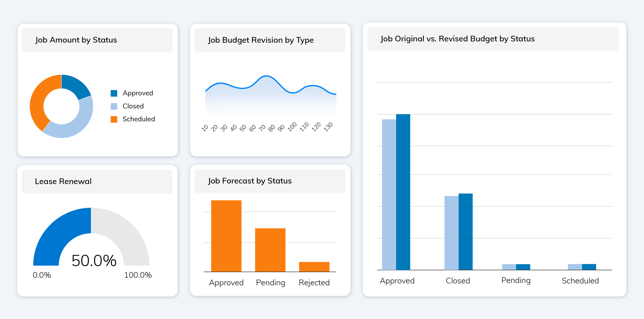Click the Scheduled legend swatch in donut legend
Image resolution: width=644 pixels, height=319 pixels.
tap(114, 119)
